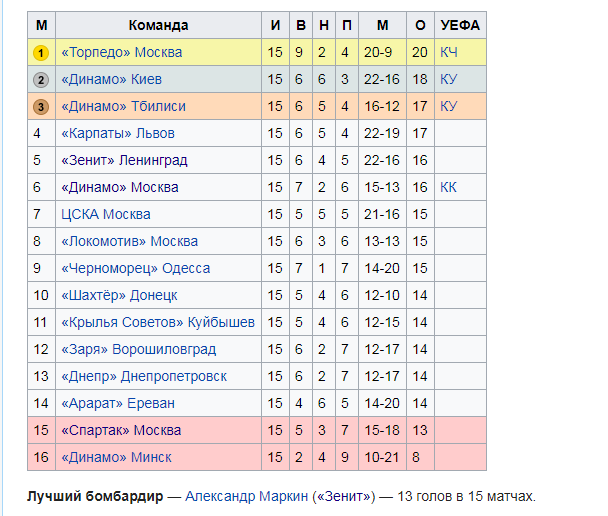This screenshot has width=608, height=516.
Task: Open the «Динамо» Киев team page
Action: tap(111, 79)
